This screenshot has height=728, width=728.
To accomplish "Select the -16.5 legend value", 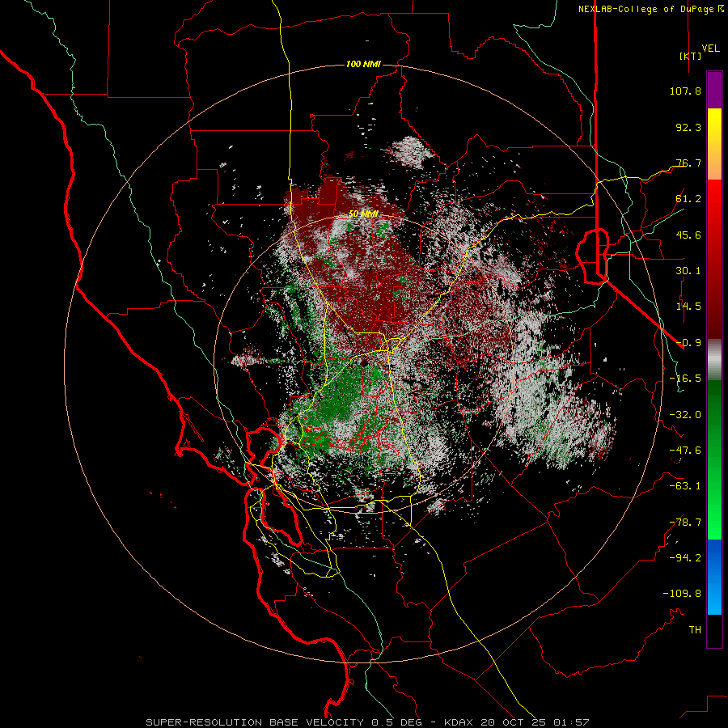I will click(685, 379).
